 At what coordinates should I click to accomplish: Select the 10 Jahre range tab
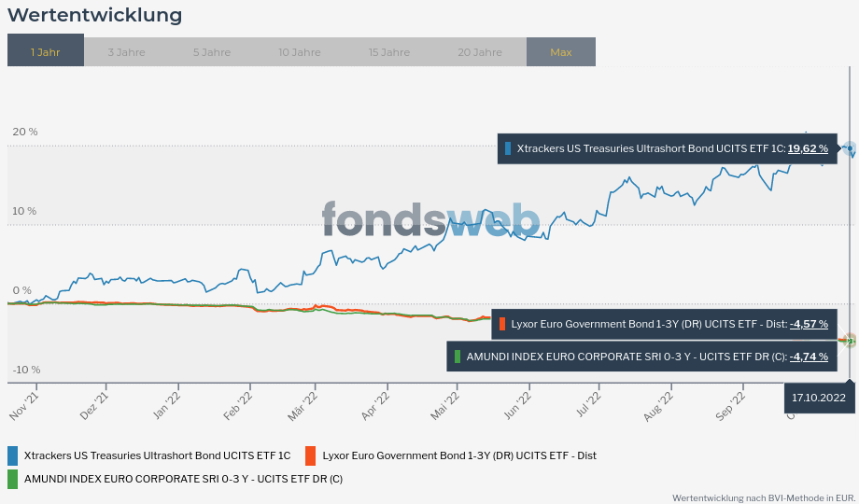pyautogui.click(x=299, y=52)
